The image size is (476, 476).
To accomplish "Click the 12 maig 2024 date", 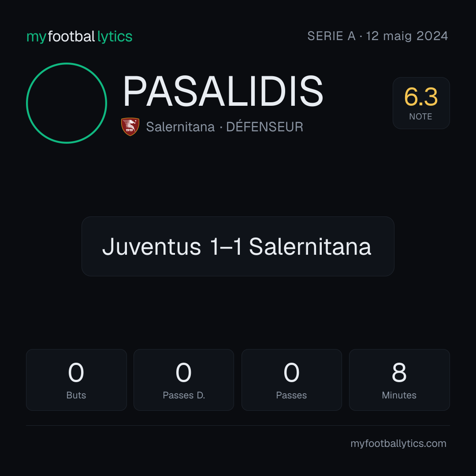I will (x=407, y=36).
